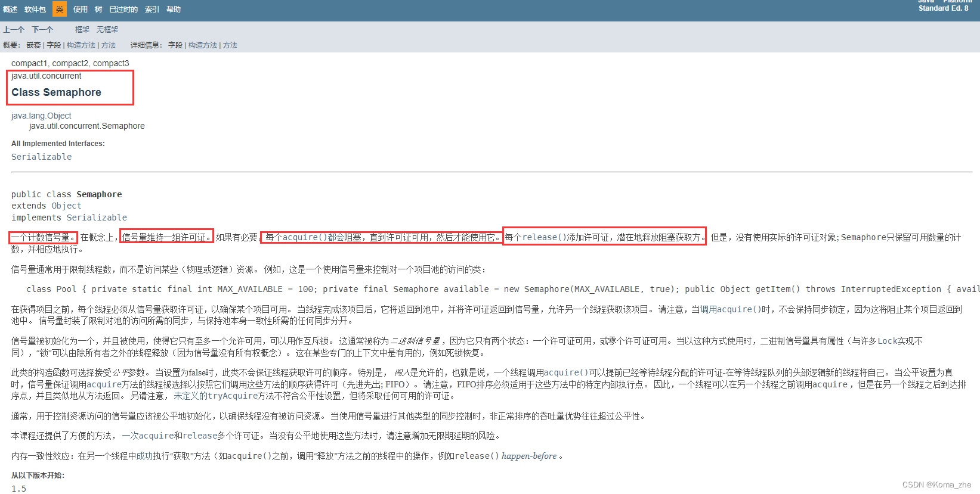Image resolution: width=980 pixels, height=494 pixels.
Task: Open the happen-before link
Action: tap(529, 456)
